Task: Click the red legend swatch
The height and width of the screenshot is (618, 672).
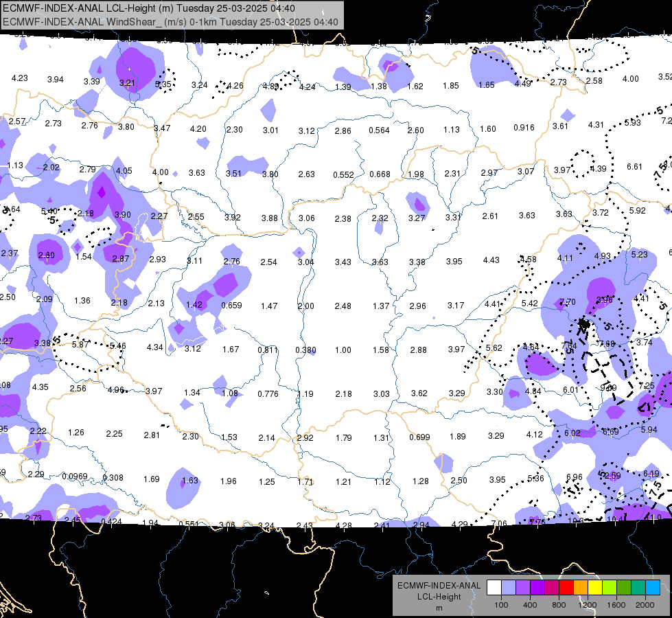Action: [x=566, y=587]
